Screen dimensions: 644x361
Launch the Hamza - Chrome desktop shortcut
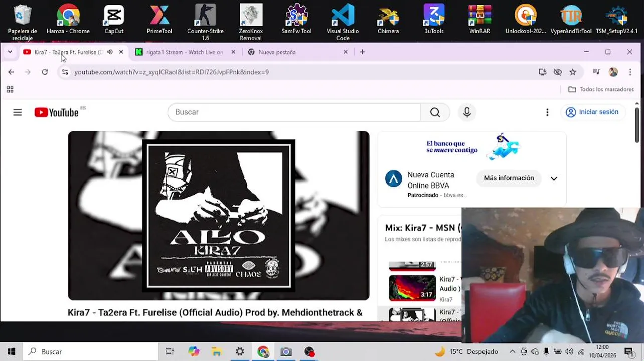[x=68, y=20]
